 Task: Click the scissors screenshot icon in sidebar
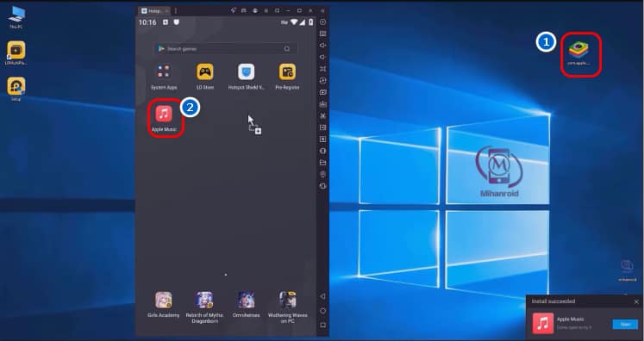(322, 116)
